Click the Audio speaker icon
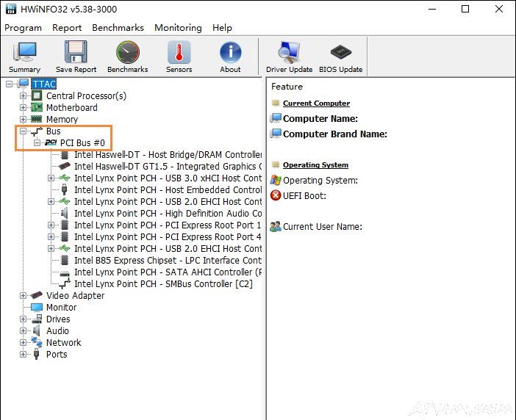516x420 pixels. pyautogui.click(x=37, y=330)
